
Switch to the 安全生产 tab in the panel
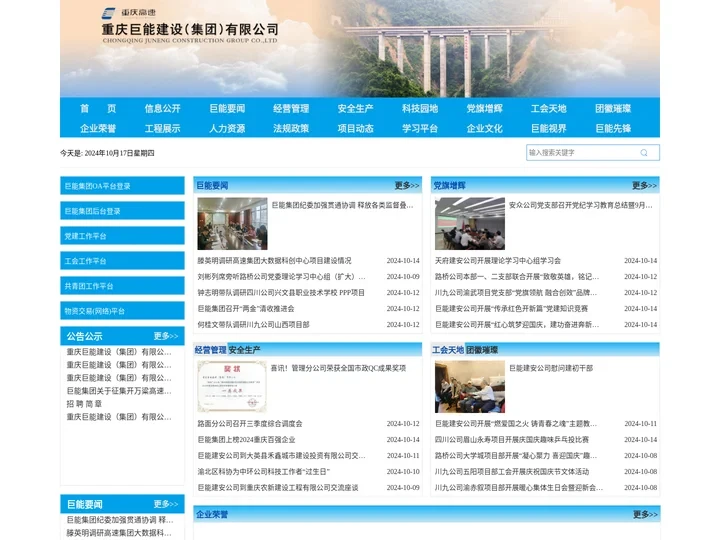click(x=244, y=350)
